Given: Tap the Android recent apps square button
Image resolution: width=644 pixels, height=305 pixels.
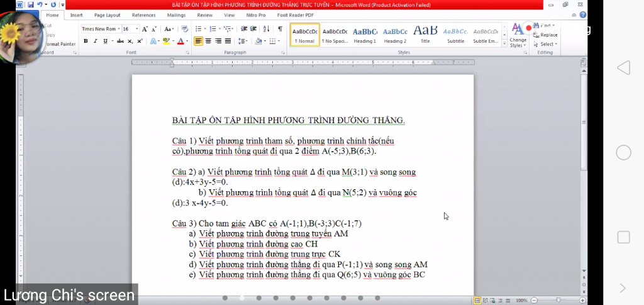Looking at the screenshot, I should point(623,237).
